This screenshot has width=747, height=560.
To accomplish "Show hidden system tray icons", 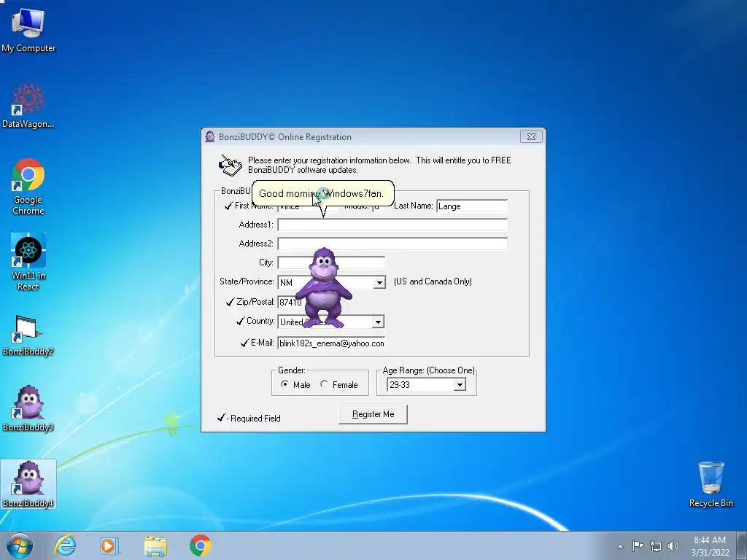I will (x=620, y=546).
